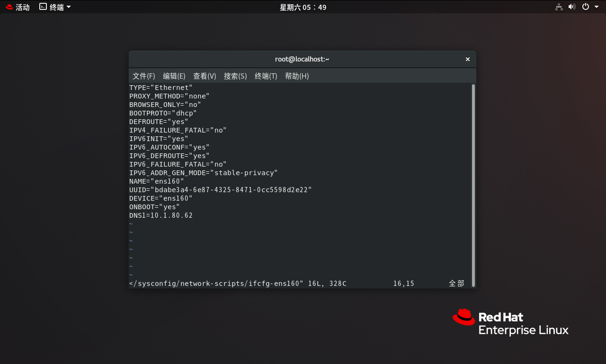The width and height of the screenshot is (606, 364).
Task: Expand the system menu arrow
Action: [x=597, y=7]
